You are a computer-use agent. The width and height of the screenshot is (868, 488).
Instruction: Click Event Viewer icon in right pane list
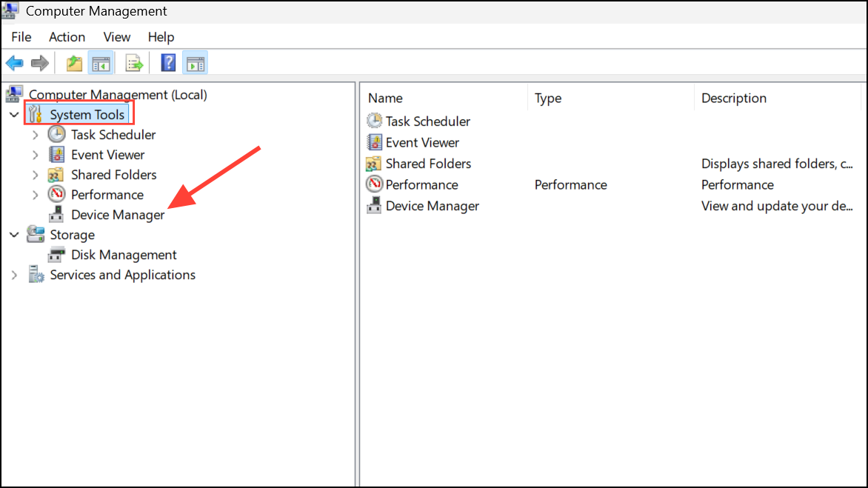pos(374,142)
